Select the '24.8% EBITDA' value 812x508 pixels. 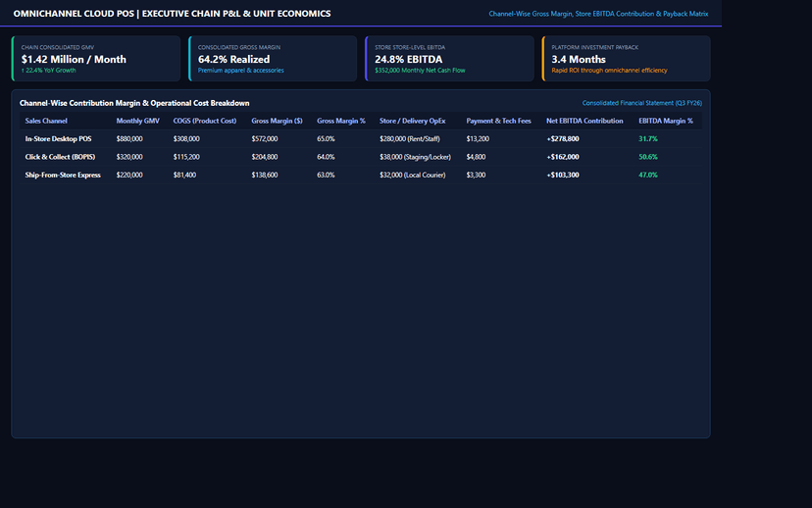pyautogui.click(x=409, y=59)
